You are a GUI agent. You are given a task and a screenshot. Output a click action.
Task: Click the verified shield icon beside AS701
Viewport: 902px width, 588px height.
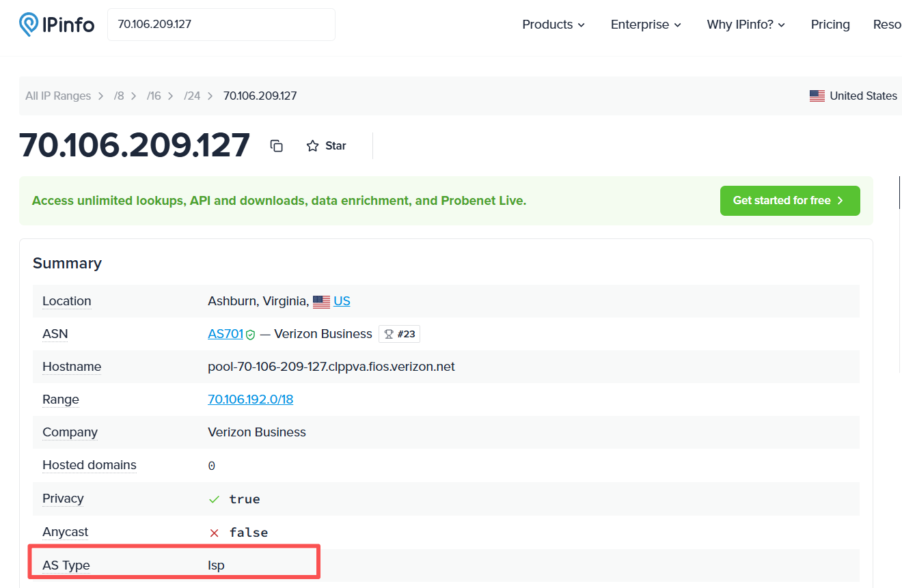[251, 335]
